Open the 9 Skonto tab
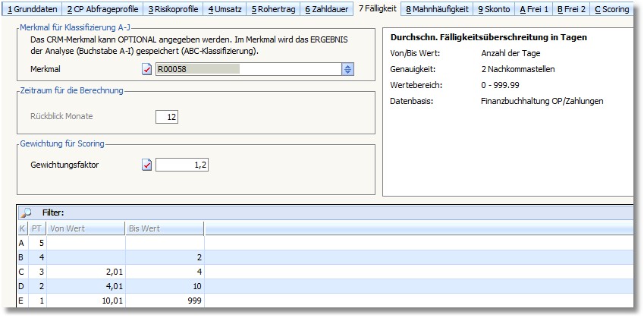Image resolution: width=644 pixels, height=318 pixels. click(494, 9)
